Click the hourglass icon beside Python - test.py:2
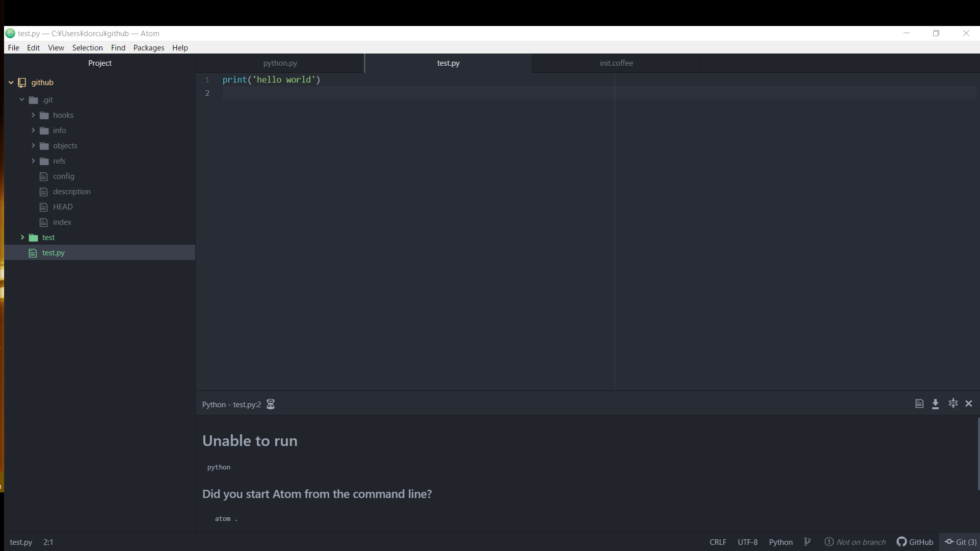980x551 pixels. pyautogui.click(x=271, y=404)
